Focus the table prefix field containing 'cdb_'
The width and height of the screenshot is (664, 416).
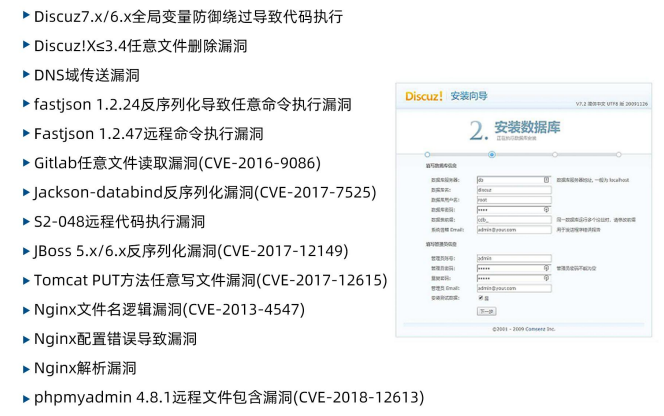tap(514, 220)
